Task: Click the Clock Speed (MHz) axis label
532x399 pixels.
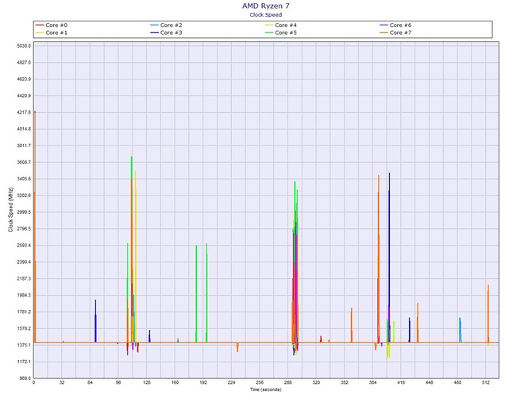Action: pyautogui.click(x=10, y=210)
